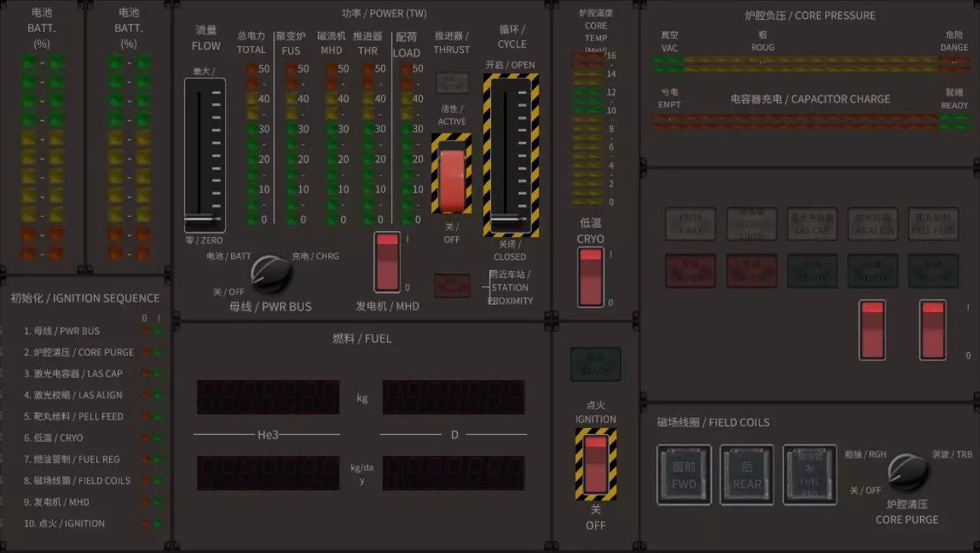
Task: Click the READY light under PELL FEED
Action: [x=934, y=271]
